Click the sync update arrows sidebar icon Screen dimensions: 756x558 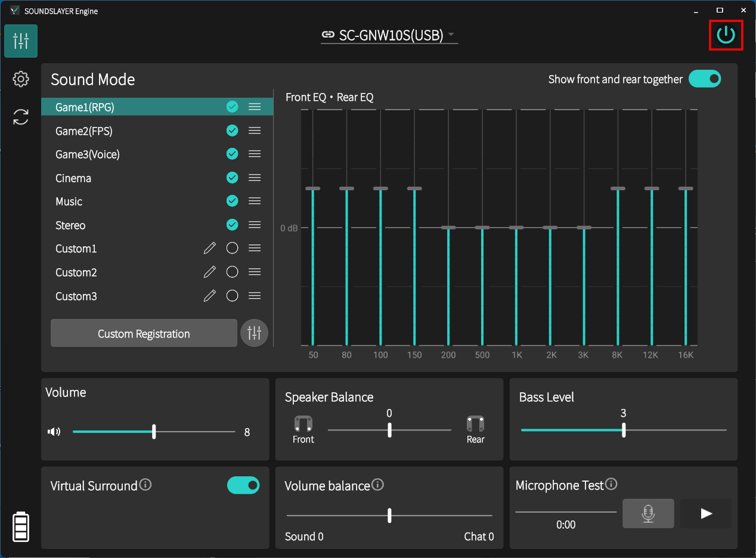click(21, 117)
